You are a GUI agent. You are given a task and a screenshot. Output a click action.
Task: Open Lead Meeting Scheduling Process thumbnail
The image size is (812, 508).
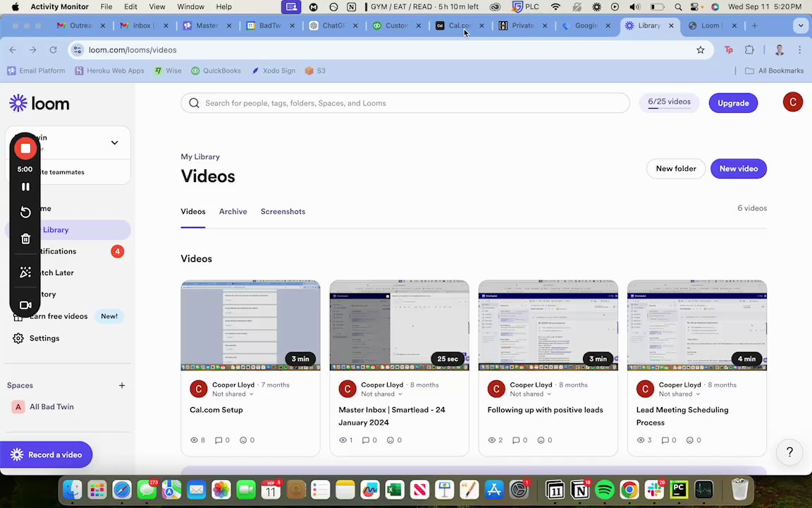point(697,325)
